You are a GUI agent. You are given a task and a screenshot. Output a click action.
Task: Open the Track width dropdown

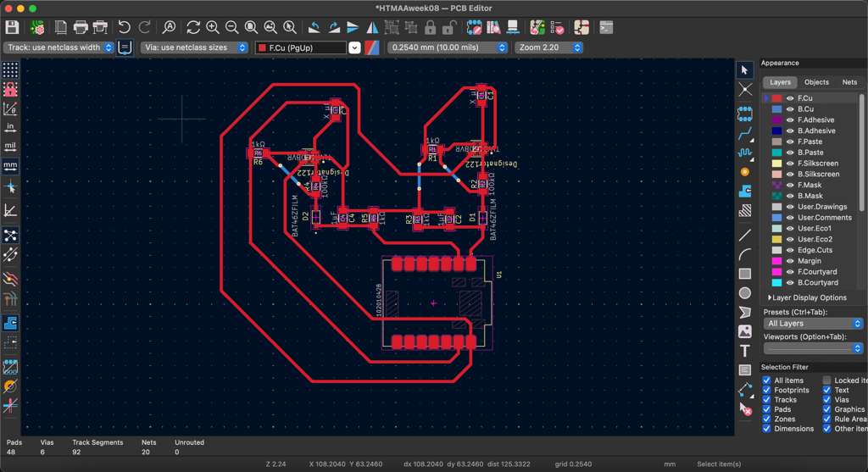pos(58,47)
